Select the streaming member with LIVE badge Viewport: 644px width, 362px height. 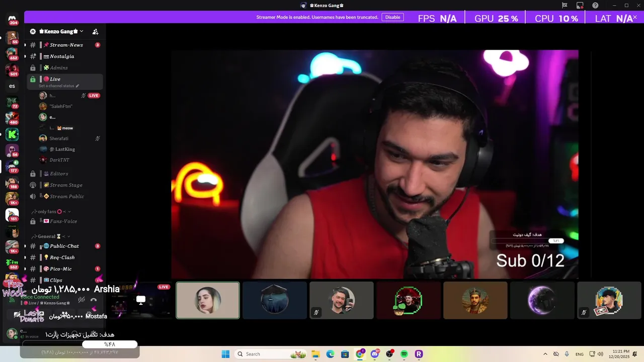[69, 96]
